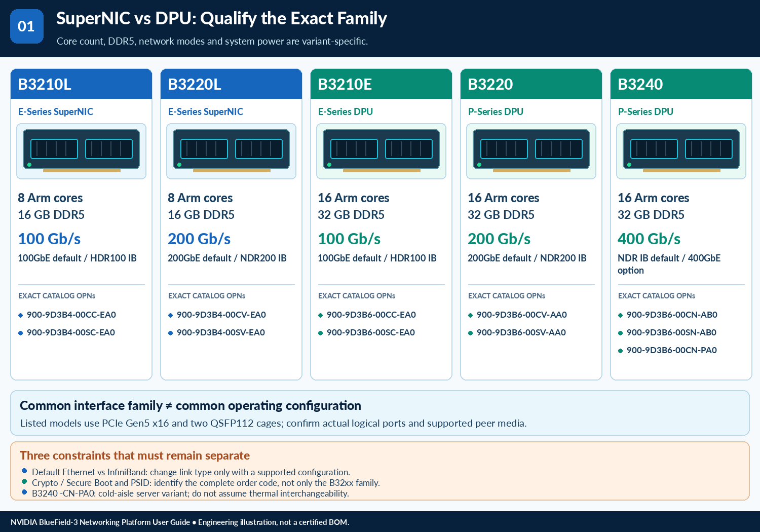Screen dimensions: 760x532
Task: Select OPN 900-9D3B4-00SC-EA0
Action: (71, 332)
